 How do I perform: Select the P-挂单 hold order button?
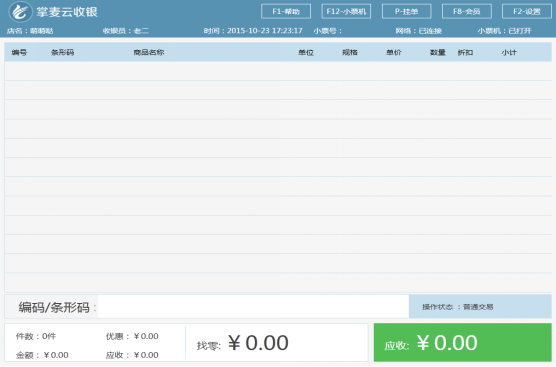pyautogui.click(x=407, y=11)
